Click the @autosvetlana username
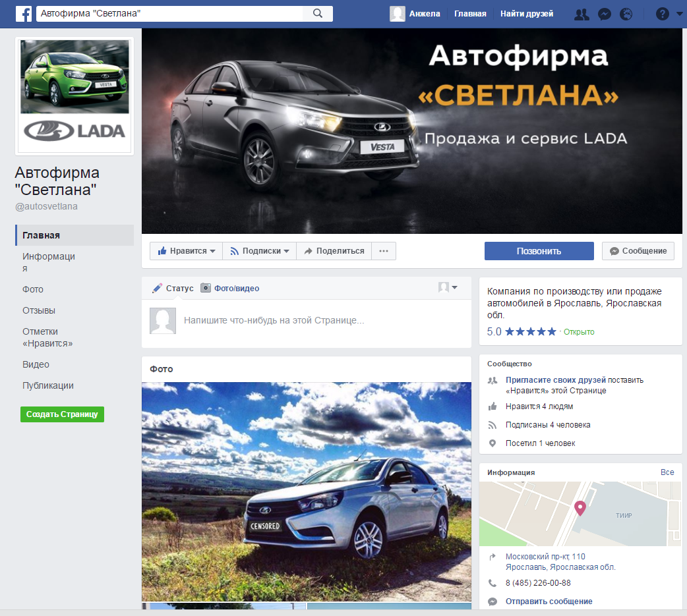The height and width of the screenshot is (616, 687). pos(46,206)
